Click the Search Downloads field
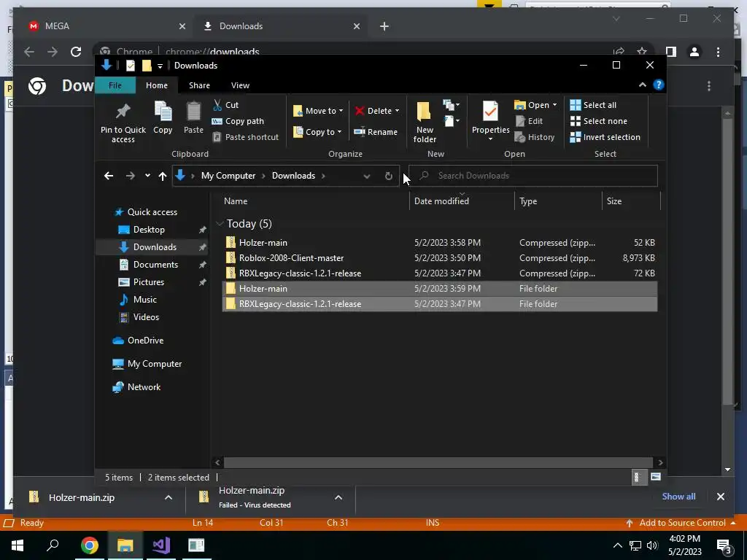 [x=533, y=176]
